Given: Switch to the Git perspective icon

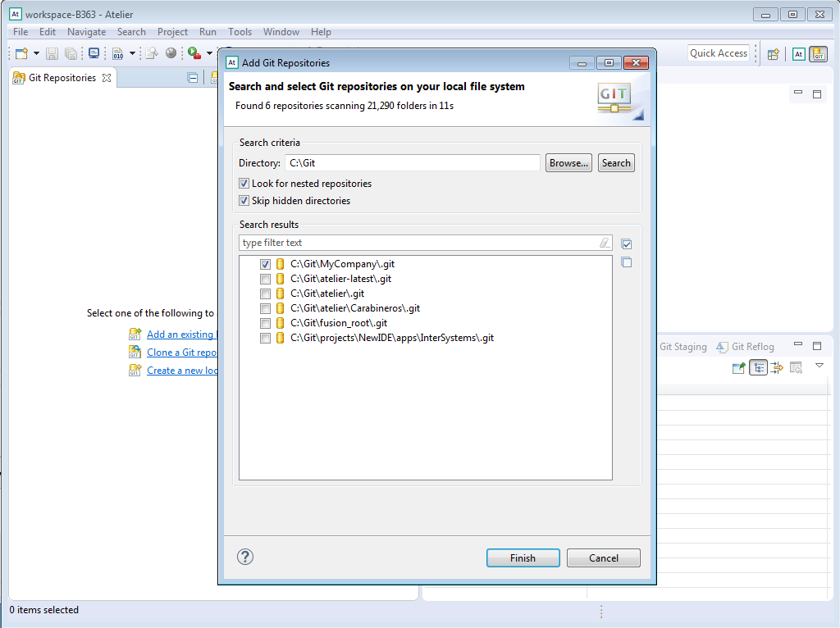Looking at the screenshot, I should (x=819, y=54).
